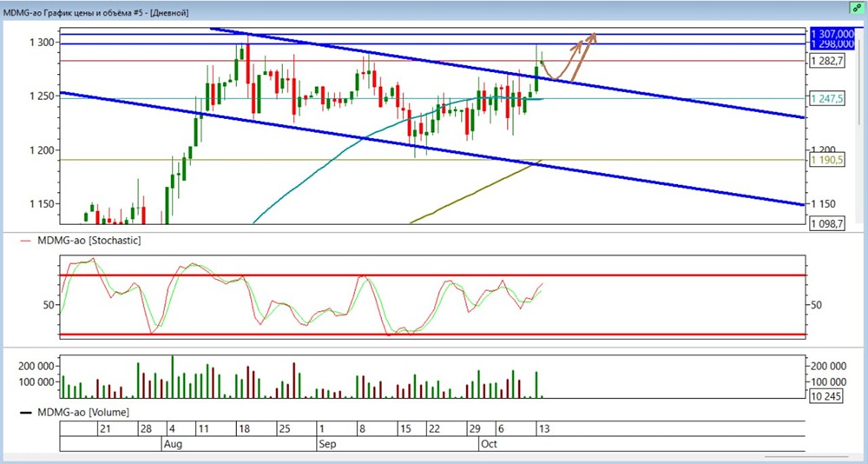
Task: Click date 18 on the time axis
Action: tap(244, 429)
